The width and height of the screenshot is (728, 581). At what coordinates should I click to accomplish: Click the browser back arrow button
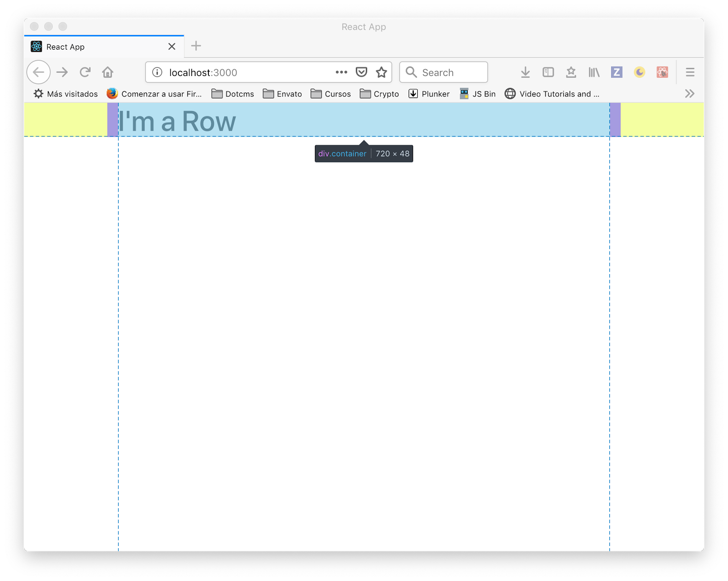tap(39, 72)
